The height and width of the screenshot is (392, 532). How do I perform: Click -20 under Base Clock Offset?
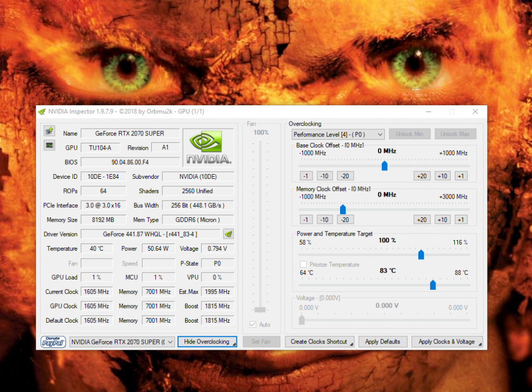tap(345, 176)
